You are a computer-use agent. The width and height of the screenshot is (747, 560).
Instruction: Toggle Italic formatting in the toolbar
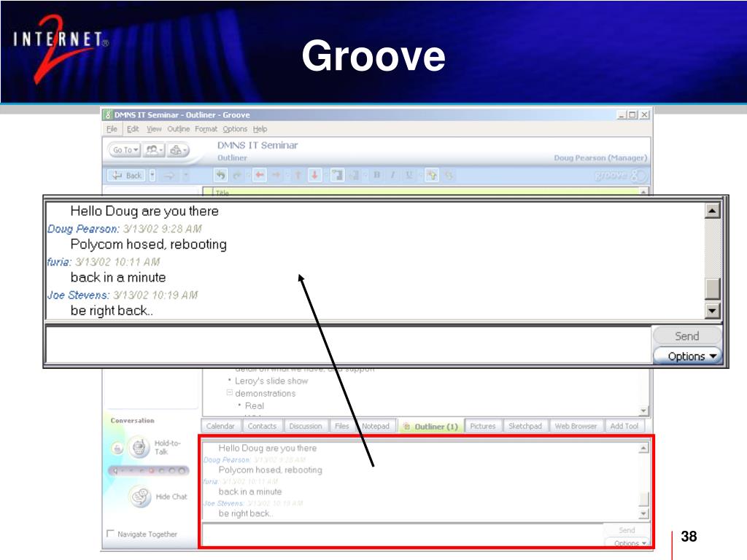[x=392, y=175]
